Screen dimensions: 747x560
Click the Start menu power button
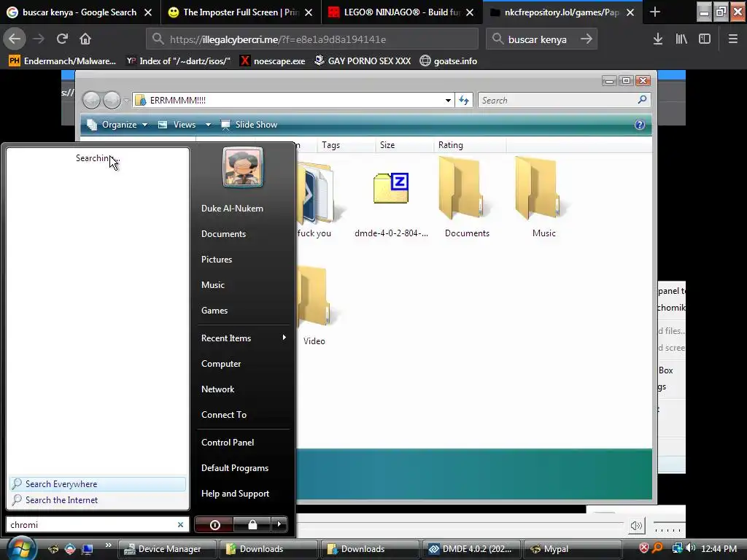(x=214, y=524)
